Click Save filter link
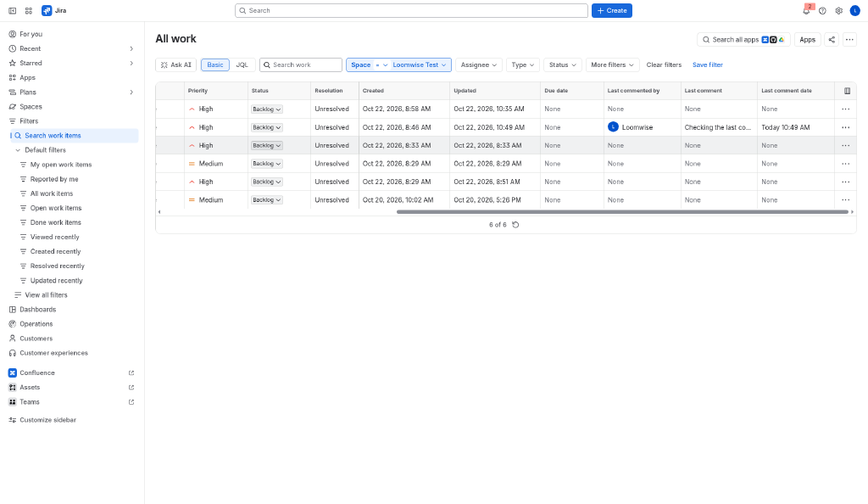The height and width of the screenshot is (504, 868). pos(708,64)
